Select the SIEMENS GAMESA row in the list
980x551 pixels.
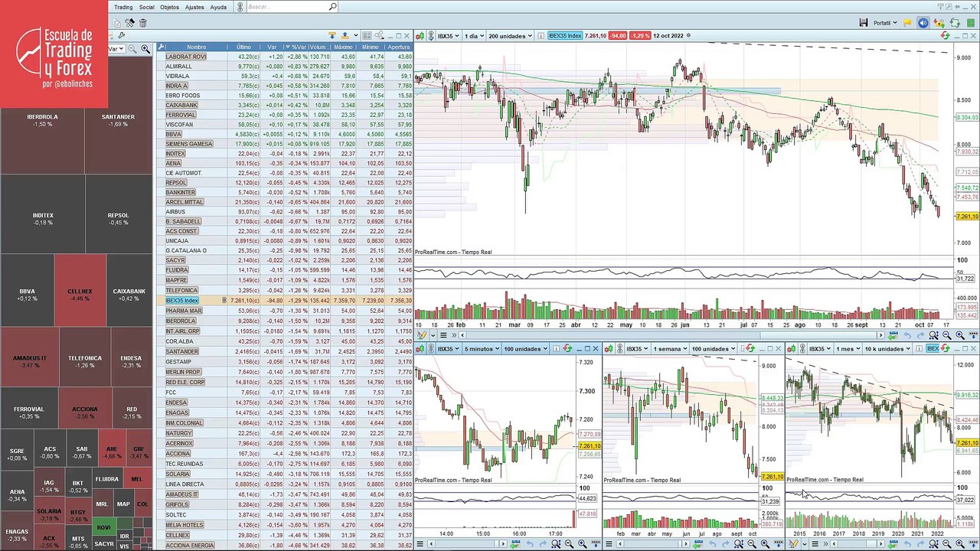[x=285, y=144]
